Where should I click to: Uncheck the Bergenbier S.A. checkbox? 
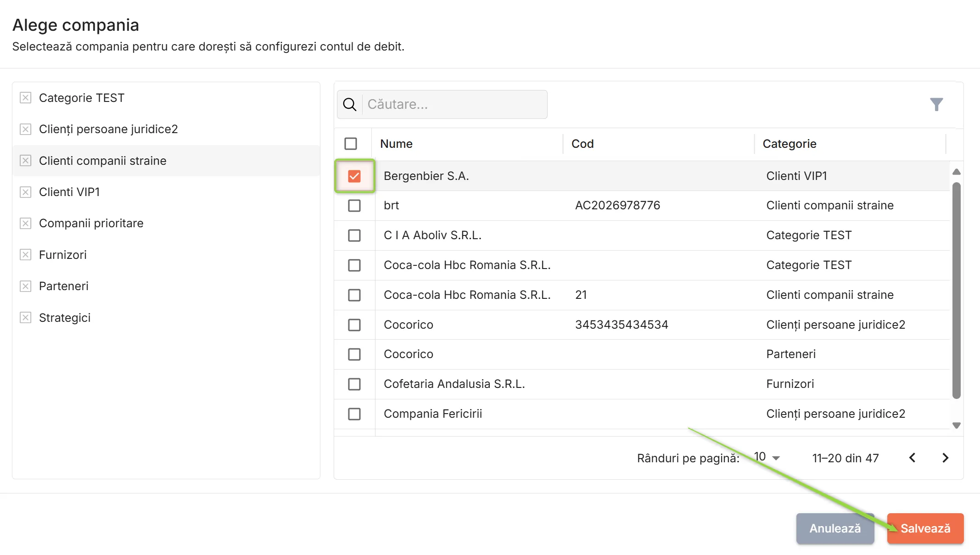click(354, 176)
